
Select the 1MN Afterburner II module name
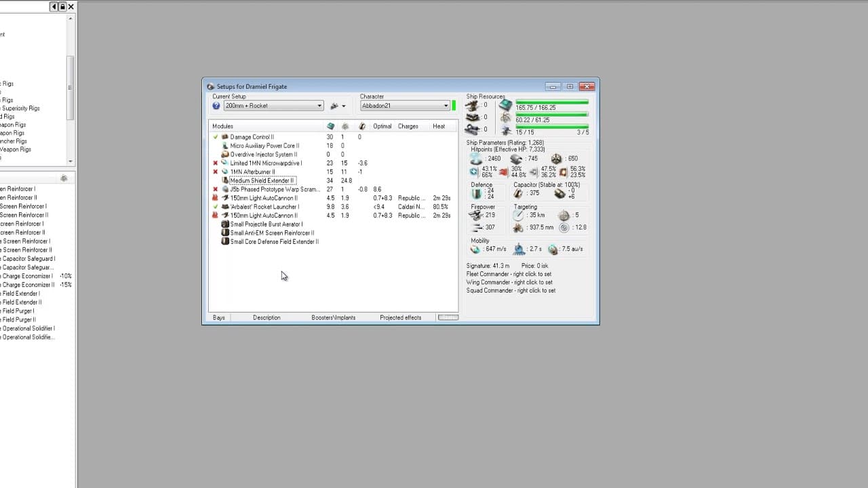click(253, 172)
